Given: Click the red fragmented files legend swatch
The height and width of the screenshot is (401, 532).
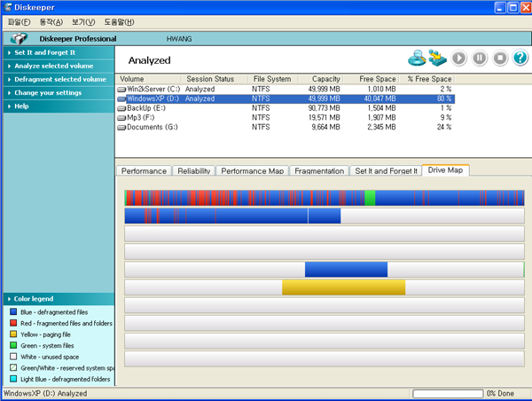Looking at the screenshot, I should click(x=13, y=323).
